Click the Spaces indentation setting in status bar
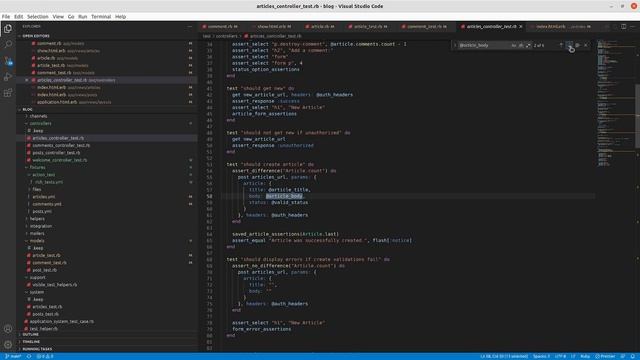The image size is (640, 360). click(x=541, y=356)
